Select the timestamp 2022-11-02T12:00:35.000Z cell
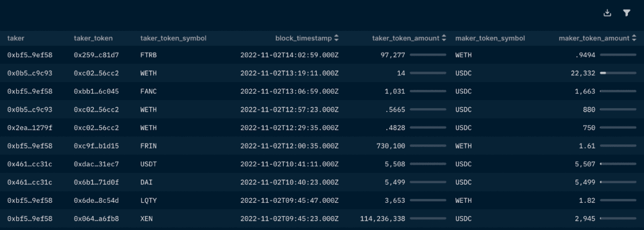 point(289,146)
